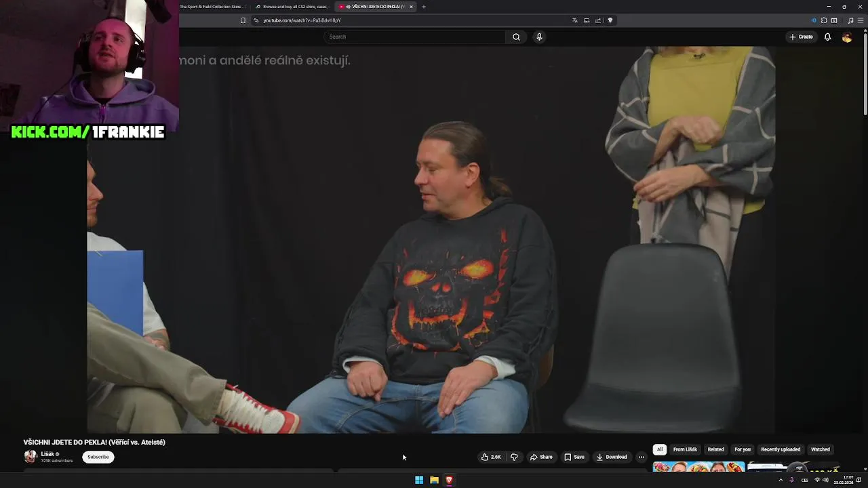This screenshot has width=868, height=488.
Task: Select the Recently uploaded filter chip
Action: point(781,449)
